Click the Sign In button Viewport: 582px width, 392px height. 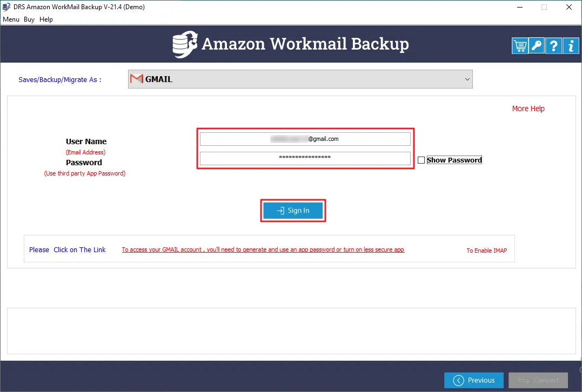point(293,211)
